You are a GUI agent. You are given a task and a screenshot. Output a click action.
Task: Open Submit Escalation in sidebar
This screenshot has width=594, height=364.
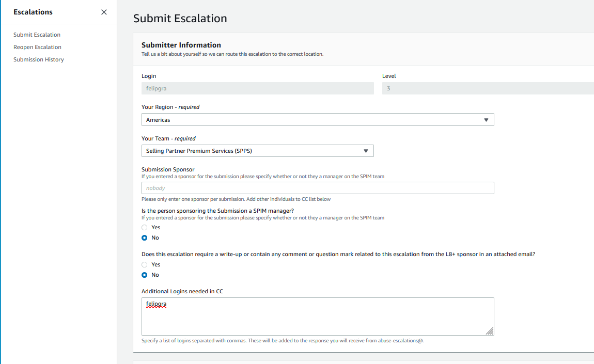tap(37, 35)
